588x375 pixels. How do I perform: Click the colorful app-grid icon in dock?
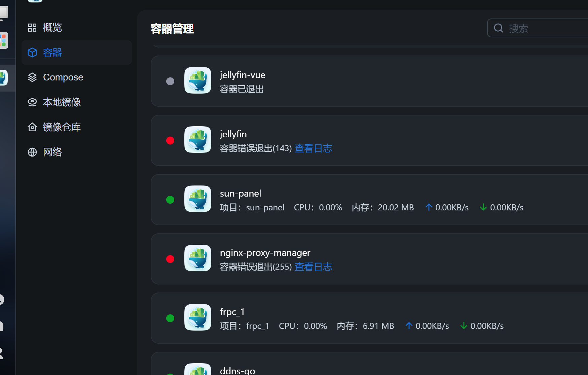(3, 40)
